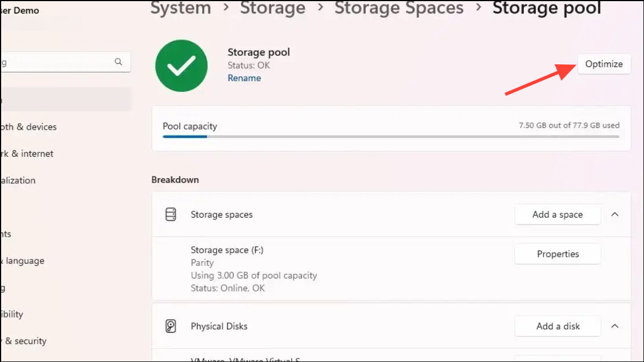Select Network & internet in the sidebar

tap(28, 153)
